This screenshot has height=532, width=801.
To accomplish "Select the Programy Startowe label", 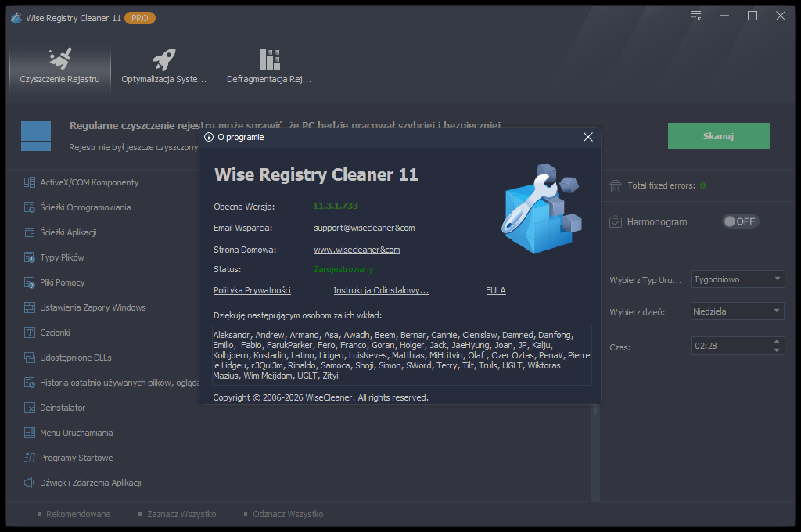I will coord(77,458).
